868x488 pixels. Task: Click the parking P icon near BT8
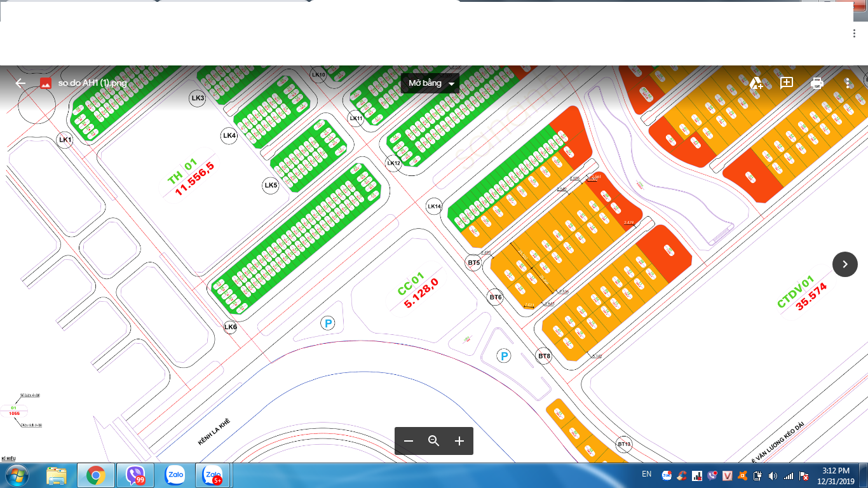(504, 356)
